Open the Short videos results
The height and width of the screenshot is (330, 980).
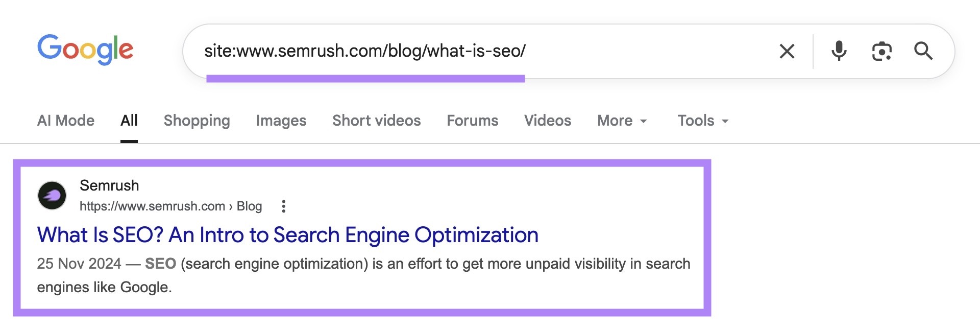coord(376,121)
